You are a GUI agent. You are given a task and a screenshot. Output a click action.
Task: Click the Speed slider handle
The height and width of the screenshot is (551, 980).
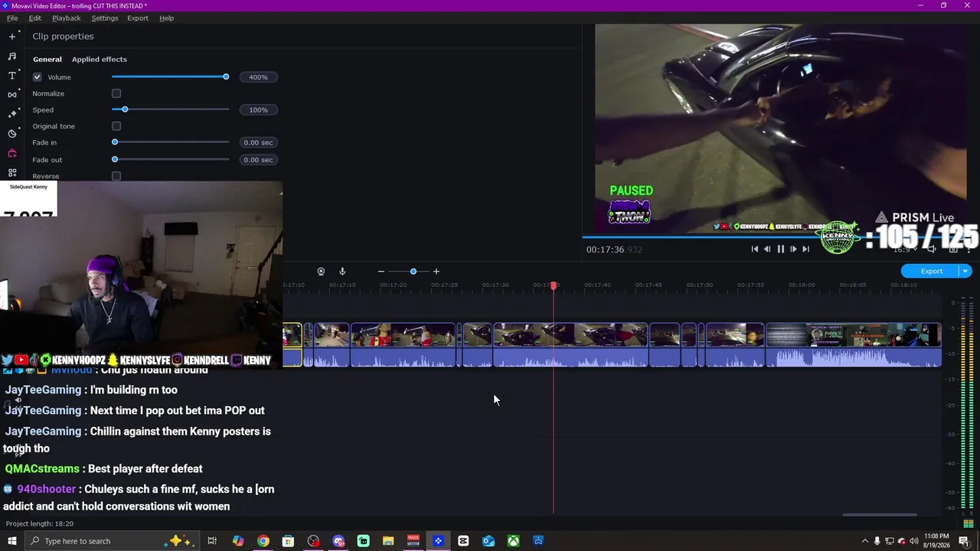pyautogui.click(x=125, y=109)
